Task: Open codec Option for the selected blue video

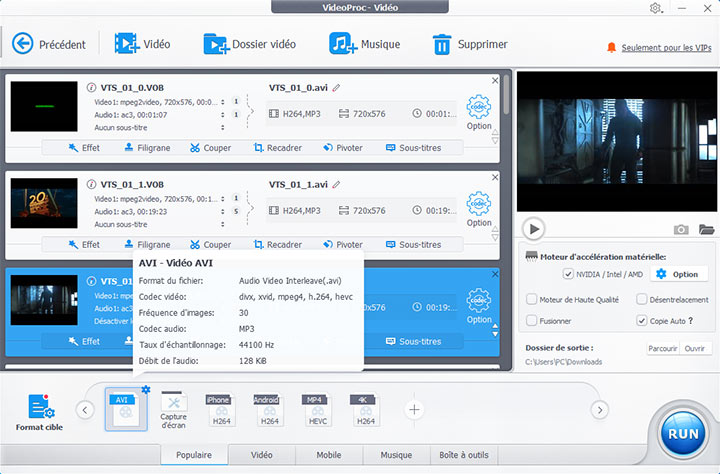Action: (x=479, y=306)
